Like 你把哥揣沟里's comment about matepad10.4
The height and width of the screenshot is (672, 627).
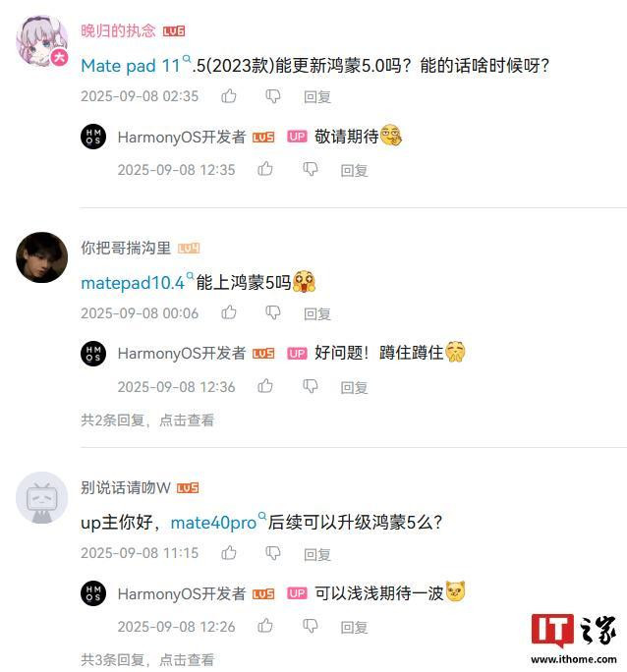229,312
